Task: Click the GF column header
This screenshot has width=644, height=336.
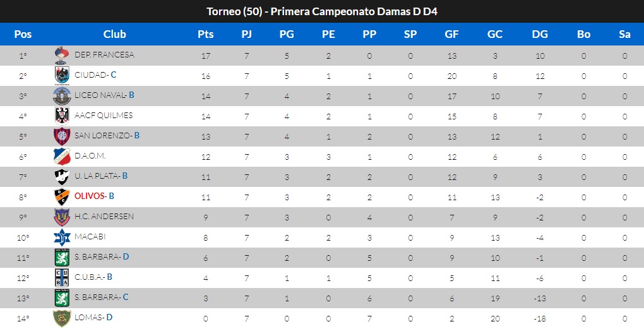Action: coord(451,34)
